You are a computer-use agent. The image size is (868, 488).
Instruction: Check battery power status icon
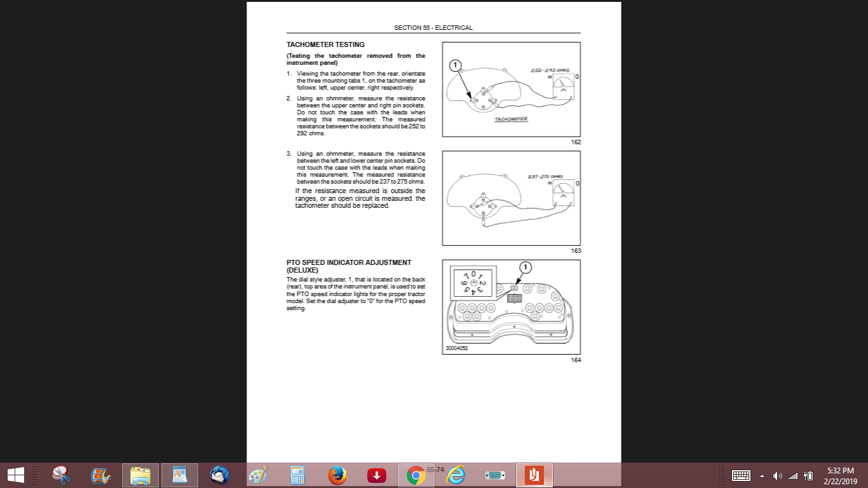pos(808,475)
